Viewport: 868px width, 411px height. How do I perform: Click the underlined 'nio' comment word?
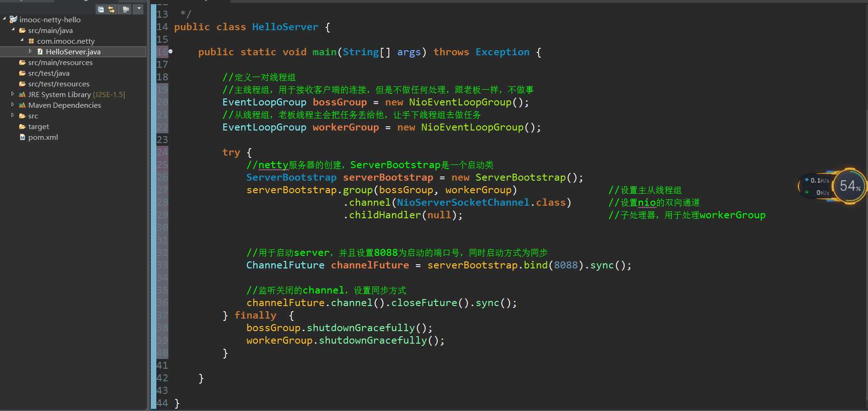(x=647, y=202)
